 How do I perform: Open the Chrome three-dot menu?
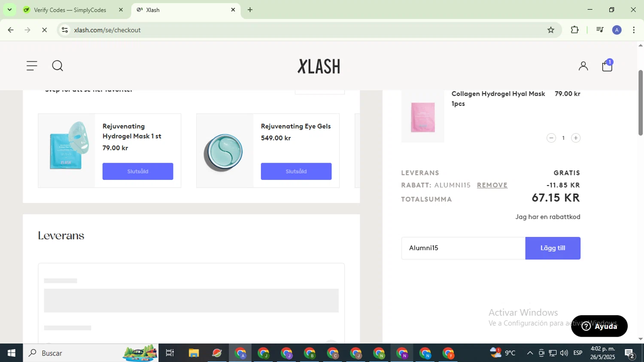[634, 30]
